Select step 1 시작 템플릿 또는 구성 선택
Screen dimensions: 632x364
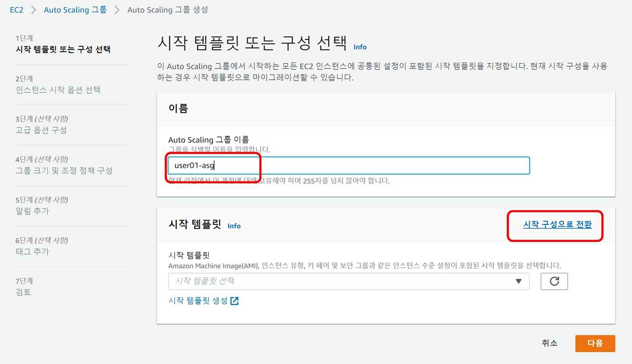63,49
